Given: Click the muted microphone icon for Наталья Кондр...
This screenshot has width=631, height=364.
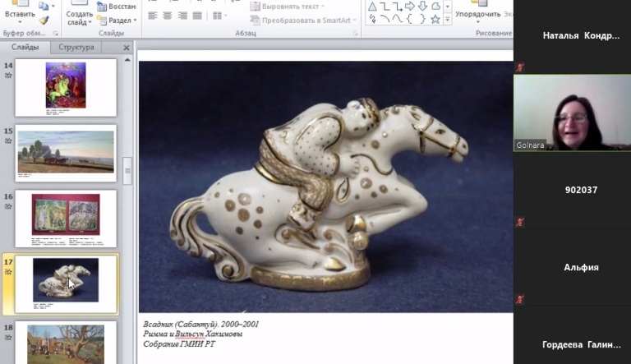Looking at the screenshot, I should [520, 67].
